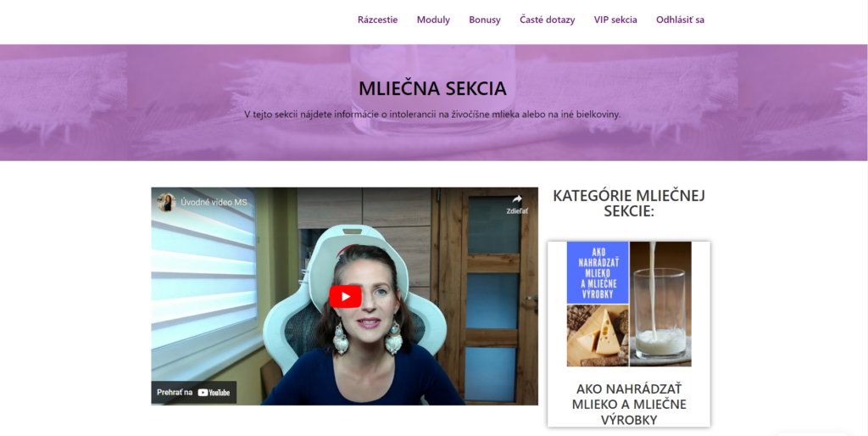Click the Úvodné video MS title link

tap(214, 202)
